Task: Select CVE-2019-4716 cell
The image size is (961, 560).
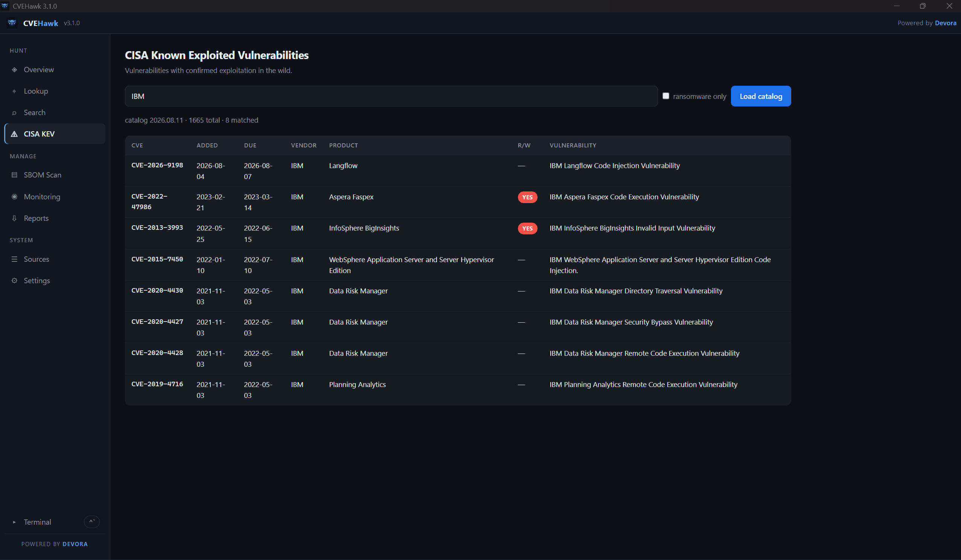Action: tap(157, 384)
